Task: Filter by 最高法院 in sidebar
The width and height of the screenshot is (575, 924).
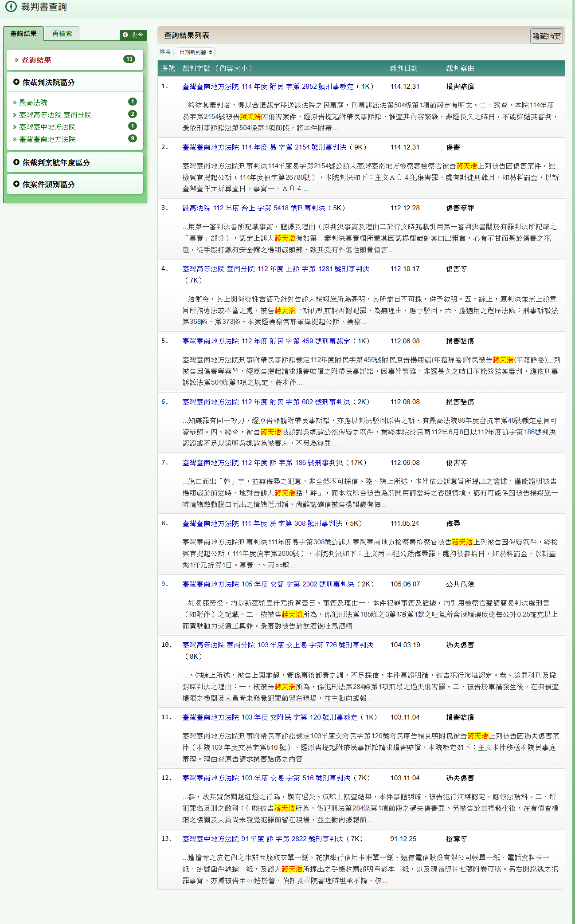Action: click(x=33, y=102)
